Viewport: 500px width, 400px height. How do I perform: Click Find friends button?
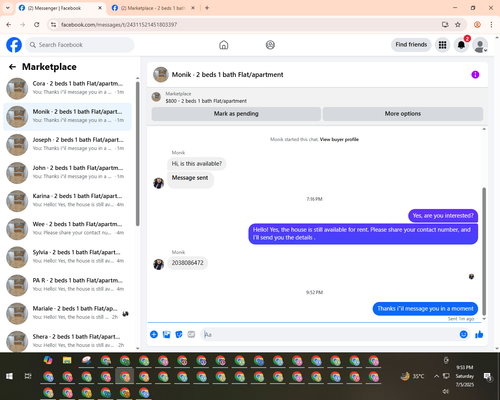411,45
